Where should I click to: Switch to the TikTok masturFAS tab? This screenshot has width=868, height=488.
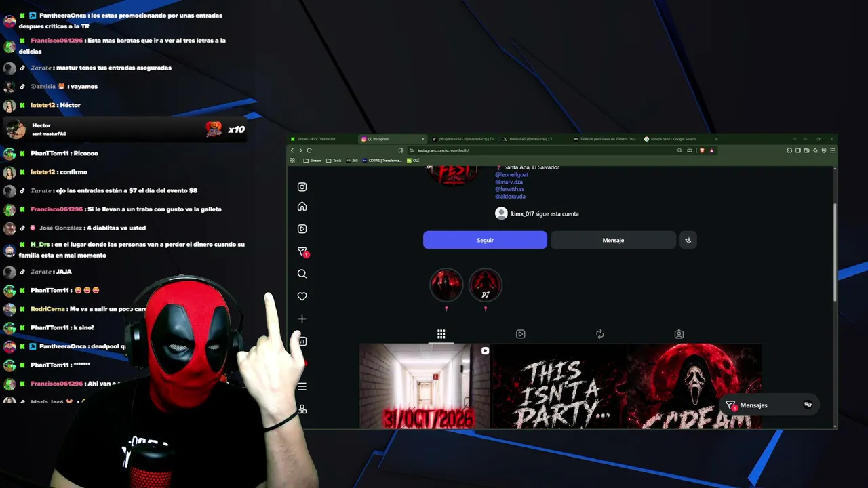point(462,139)
